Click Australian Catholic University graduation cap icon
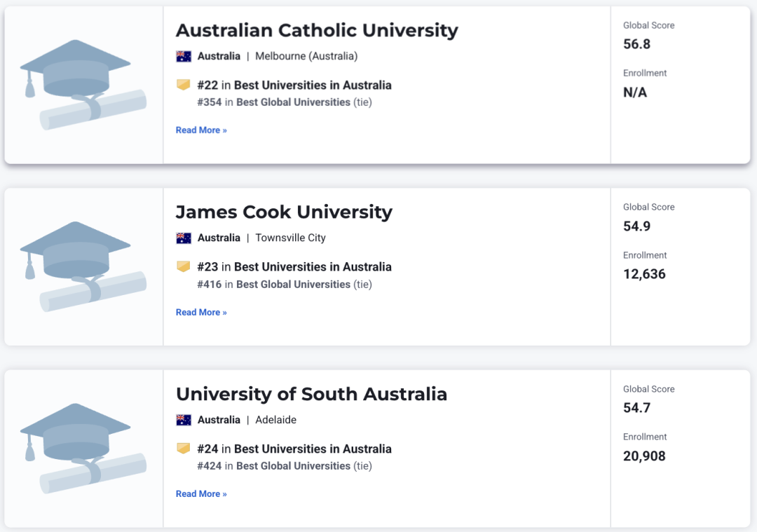Viewport: 757px width, 532px height. coord(83,85)
